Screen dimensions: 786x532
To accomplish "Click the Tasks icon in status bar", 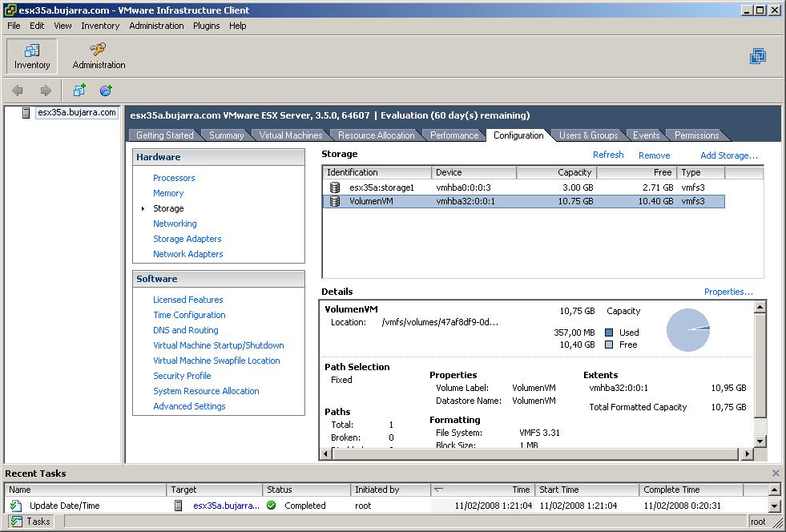I will [17, 522].
